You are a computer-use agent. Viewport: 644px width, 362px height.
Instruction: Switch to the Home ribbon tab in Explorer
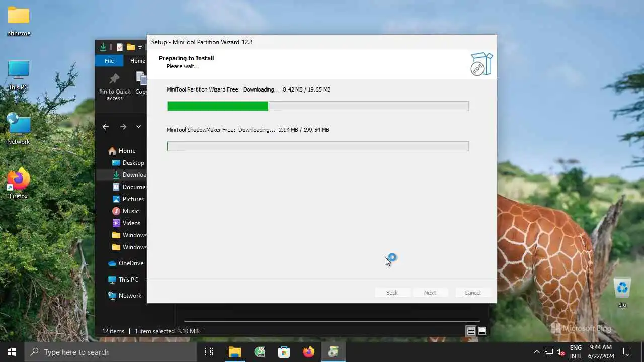coord(137,61)
